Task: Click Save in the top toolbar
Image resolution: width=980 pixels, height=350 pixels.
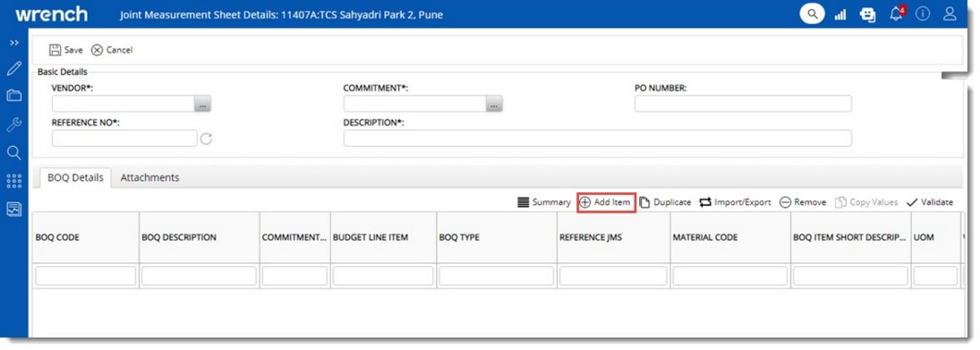Action: 66,50
